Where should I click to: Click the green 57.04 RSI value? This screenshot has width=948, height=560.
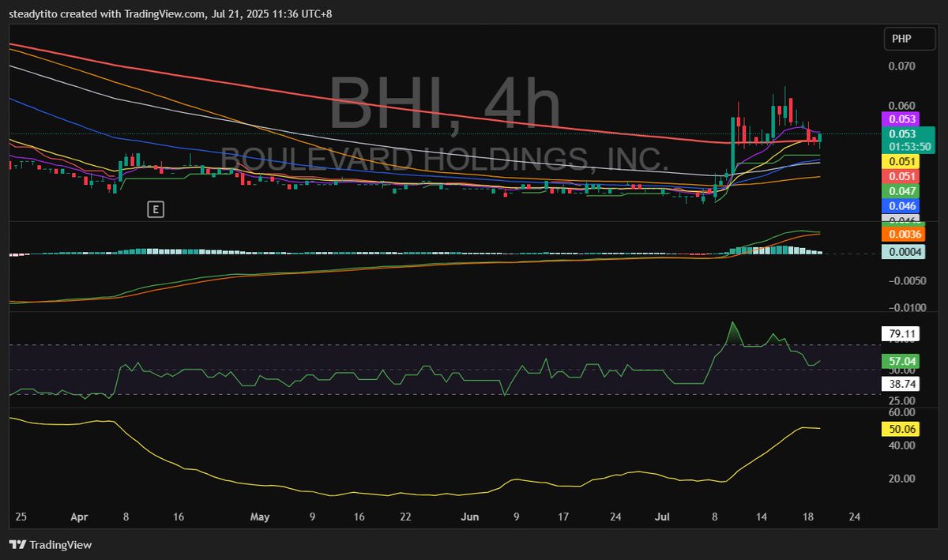coord(899,361)
